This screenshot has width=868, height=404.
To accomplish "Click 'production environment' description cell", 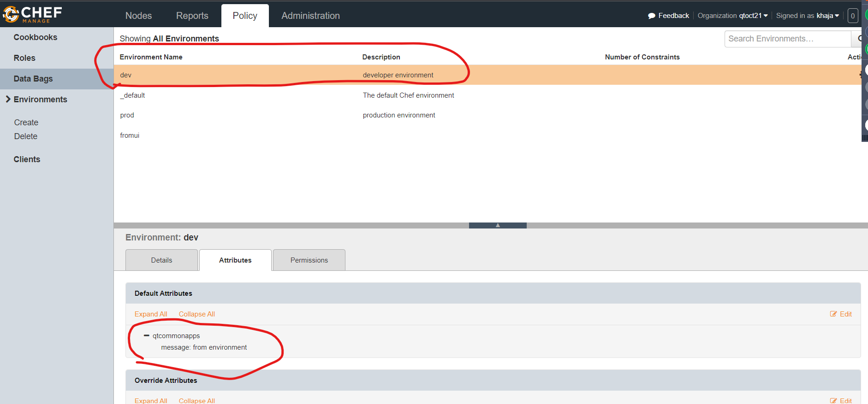I will pyautogui.click(x=399, y=115).
